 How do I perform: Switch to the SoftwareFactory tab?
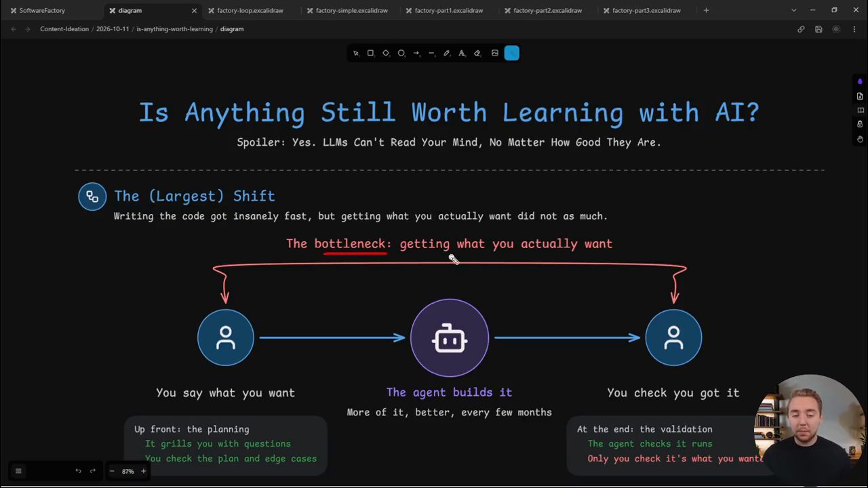pyautogui.click(x=54, y=10)
